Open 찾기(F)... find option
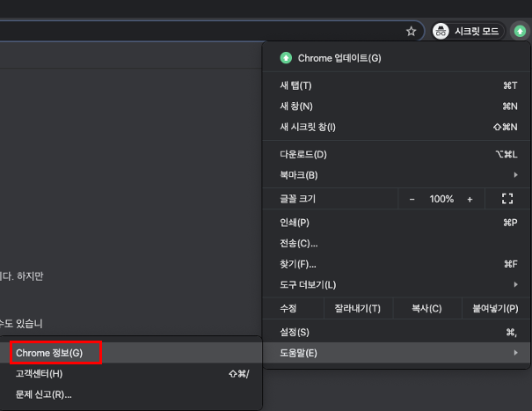This screenshot has height=411, width=532. [x=397, y=264]
